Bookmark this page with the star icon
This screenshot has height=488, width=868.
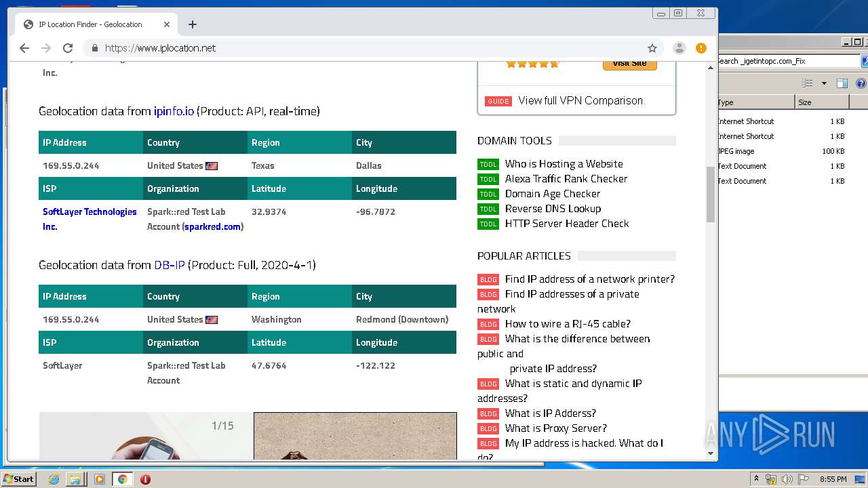(x=652, y=48)
